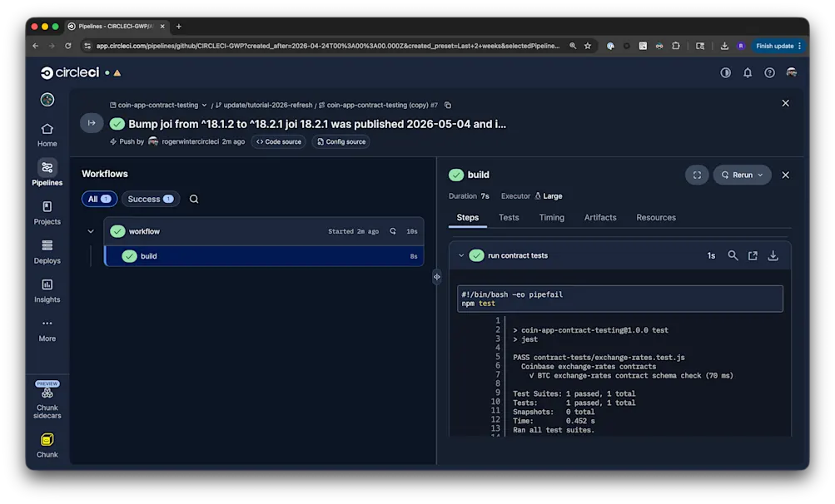This screenshot has width=835, height=504.
Task: Select the workflow row
Action: [x=264, y=231]
